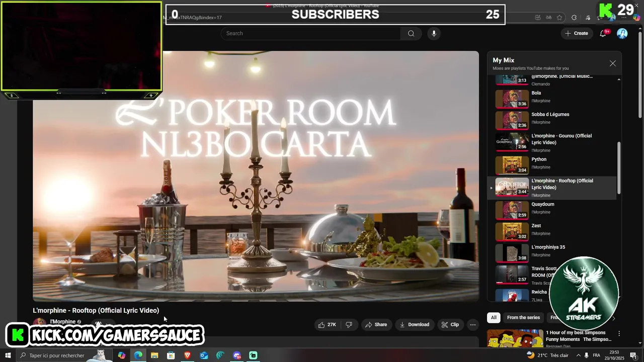Image resolution: width=644 pixels, height=362 pixels.
Task: Open the YouTube account avatar menu
Action: (622, 33)
